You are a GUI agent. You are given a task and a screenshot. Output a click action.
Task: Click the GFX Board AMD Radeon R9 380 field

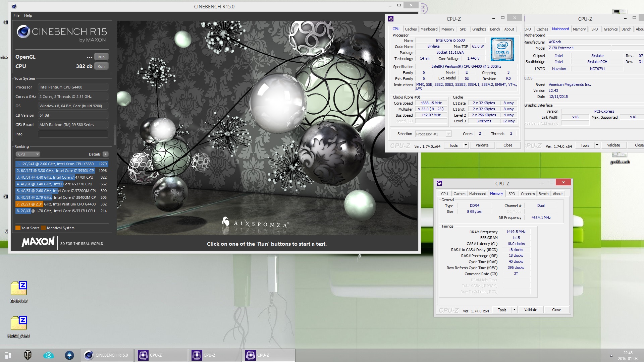73,125
